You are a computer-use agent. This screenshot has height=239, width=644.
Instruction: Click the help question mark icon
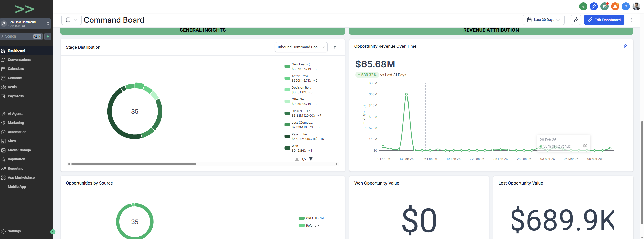626,6
